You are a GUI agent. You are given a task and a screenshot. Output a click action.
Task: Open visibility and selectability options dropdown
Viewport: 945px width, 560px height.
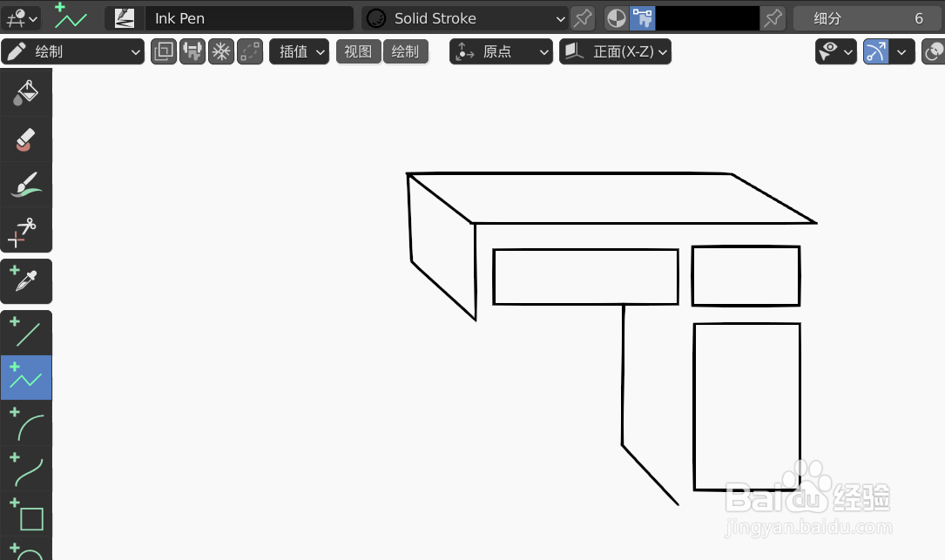[x=836, y=52]
